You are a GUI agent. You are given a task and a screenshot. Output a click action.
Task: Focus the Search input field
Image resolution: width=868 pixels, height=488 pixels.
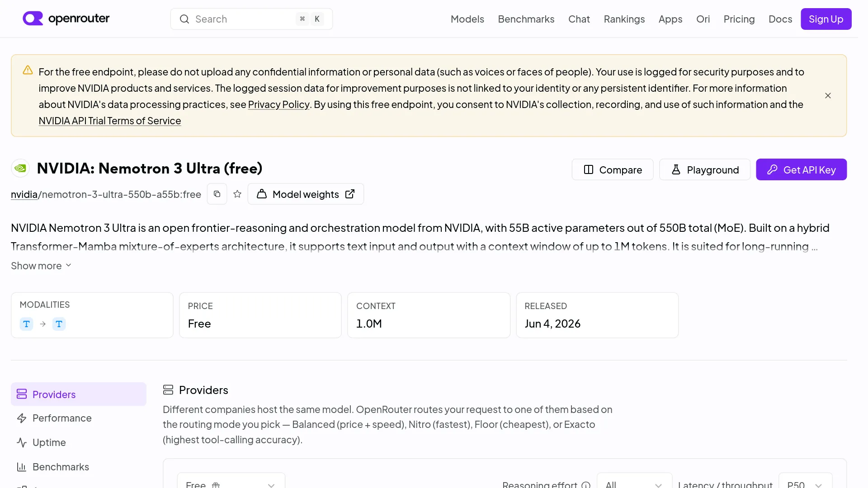251,19
